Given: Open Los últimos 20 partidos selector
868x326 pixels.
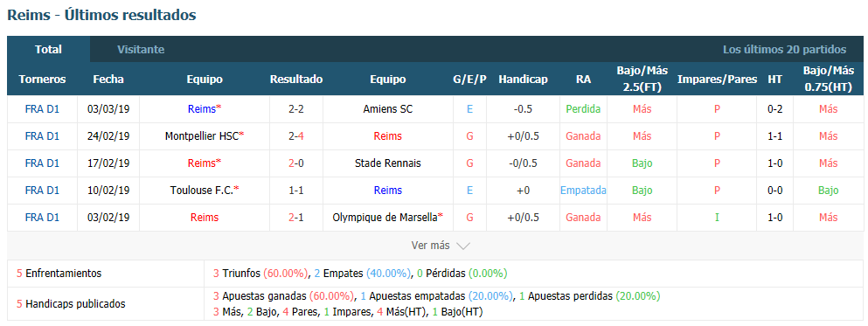Looking at the screenshot, I should 784,49.
